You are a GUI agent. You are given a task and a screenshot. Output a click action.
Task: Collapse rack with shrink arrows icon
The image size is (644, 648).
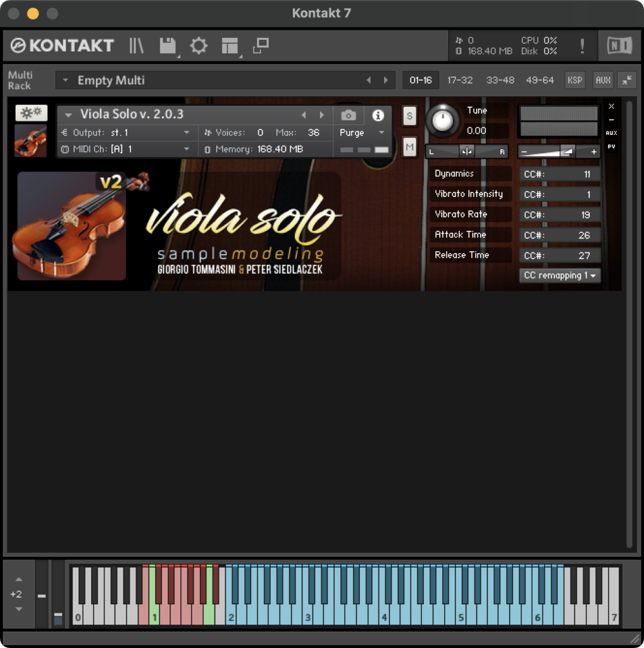point(627,80)
